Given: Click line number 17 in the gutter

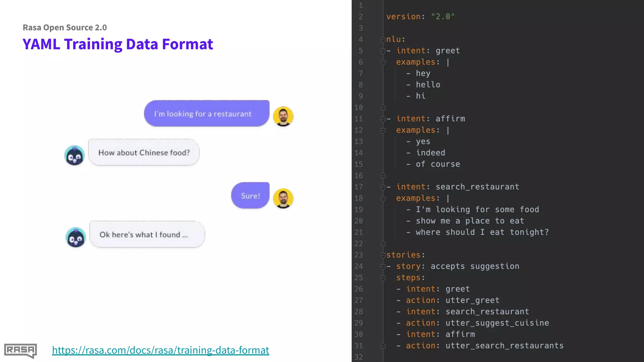Looking at the screenshot, I should click(x=358, y=187).
